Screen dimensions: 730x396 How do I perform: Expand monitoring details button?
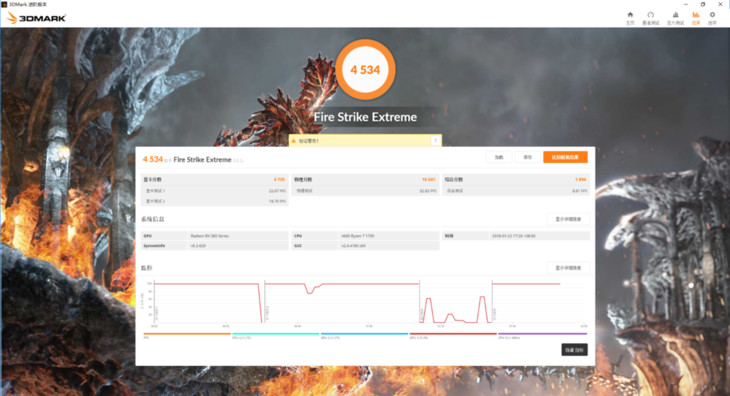tap(568, 268)
